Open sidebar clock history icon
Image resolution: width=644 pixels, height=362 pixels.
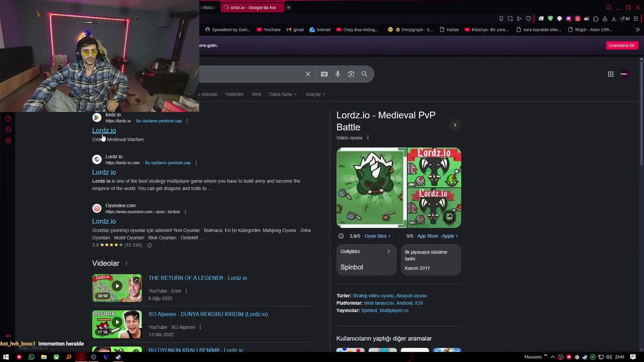[x=8, y=119]
